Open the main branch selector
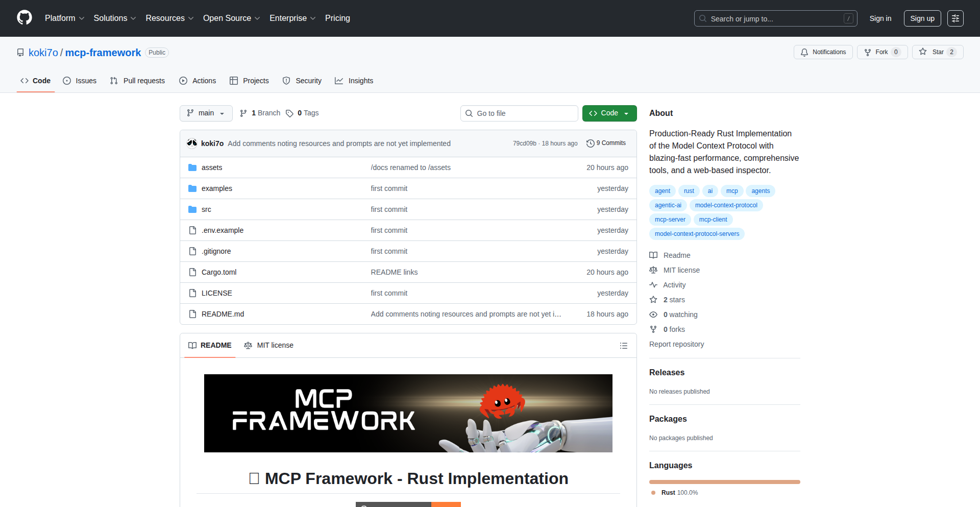 tap(206, 113)
